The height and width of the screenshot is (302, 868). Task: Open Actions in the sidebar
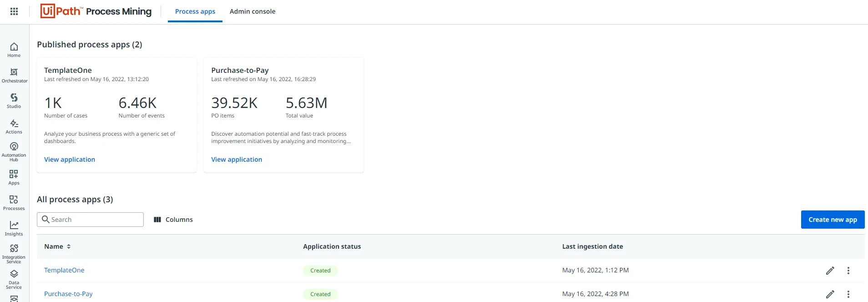click(14, 126)
